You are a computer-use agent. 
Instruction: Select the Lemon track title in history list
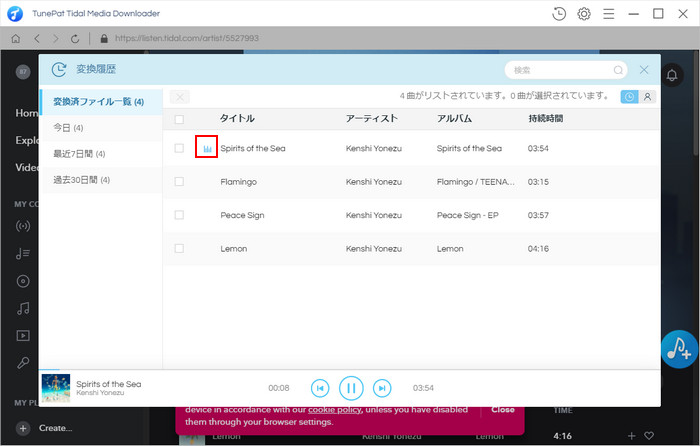[233, 249]
